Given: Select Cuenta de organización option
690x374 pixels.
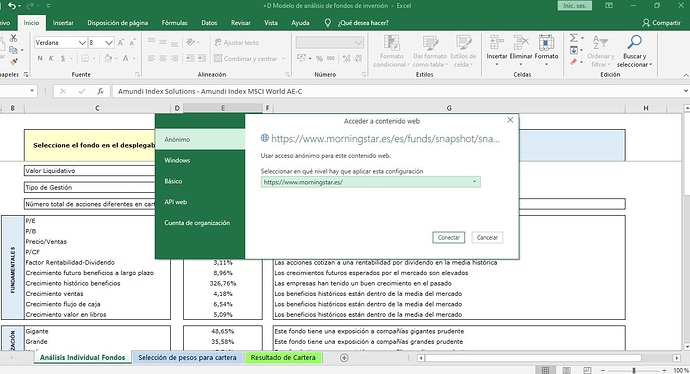Looking at the screenshot, I should pos(200,223).
